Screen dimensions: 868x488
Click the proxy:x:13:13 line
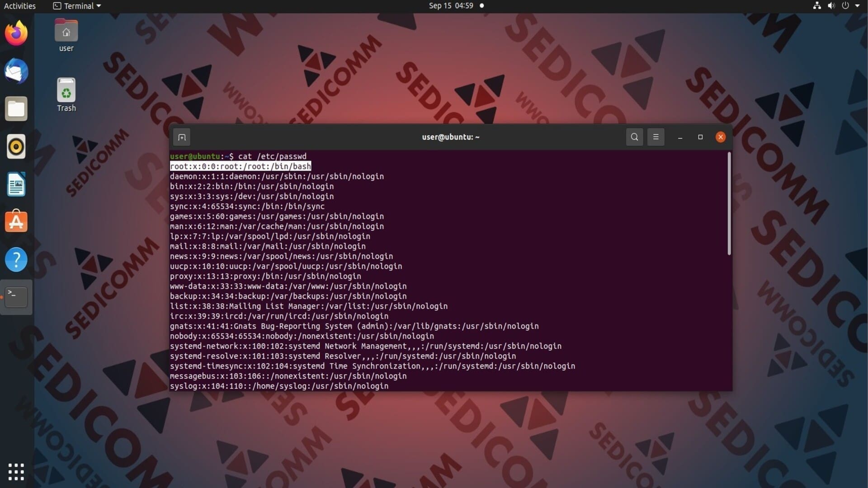point(265,276)
